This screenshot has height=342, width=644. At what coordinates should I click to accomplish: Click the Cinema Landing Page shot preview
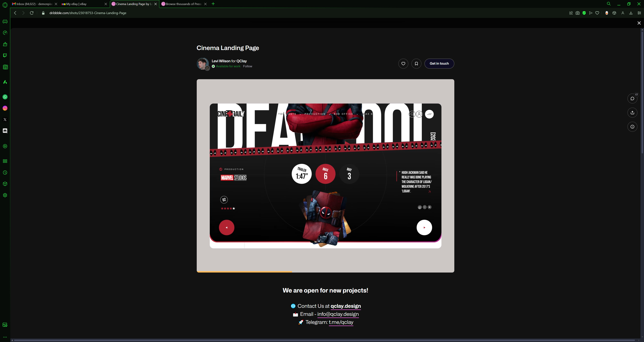coord(326,176)
